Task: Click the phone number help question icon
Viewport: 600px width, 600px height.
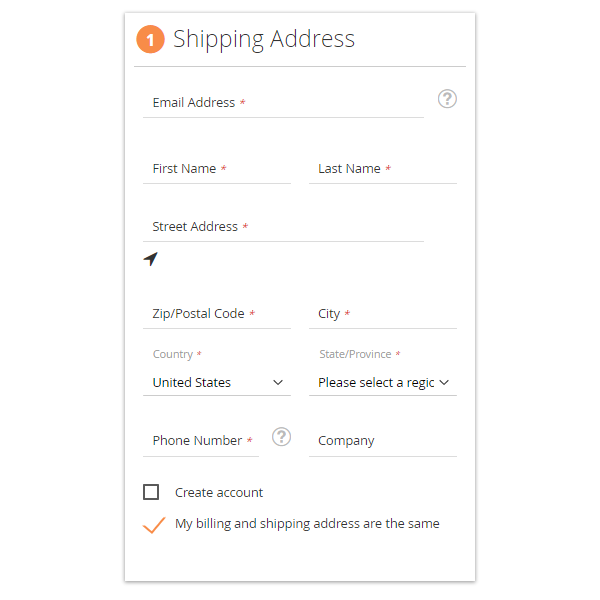Action: coord(281,437)
